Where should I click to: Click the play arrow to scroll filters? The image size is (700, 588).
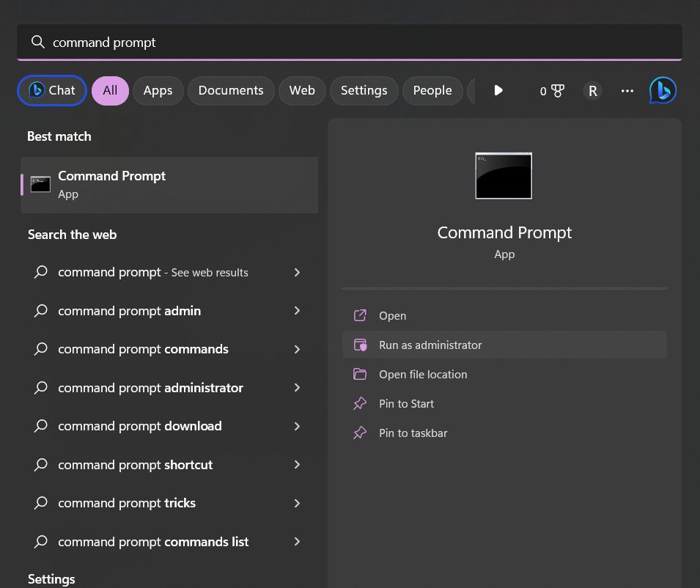[x=498, y=90]
